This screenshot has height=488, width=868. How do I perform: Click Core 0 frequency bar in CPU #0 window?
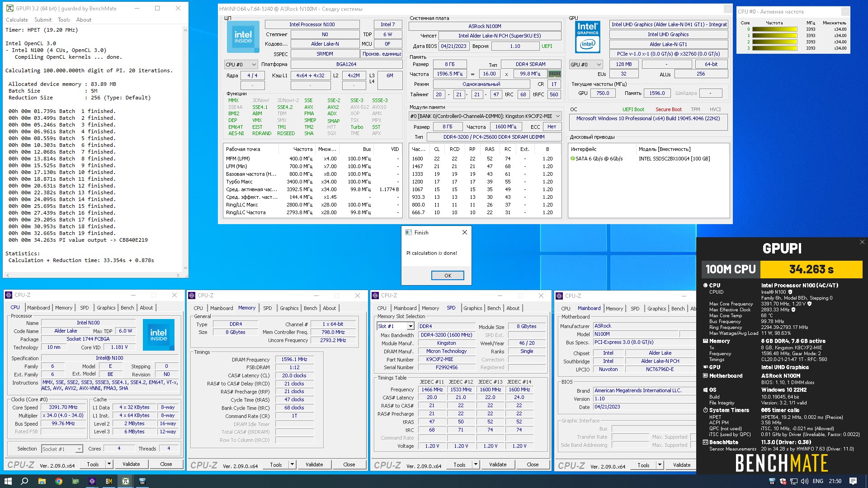pos(774,29)
